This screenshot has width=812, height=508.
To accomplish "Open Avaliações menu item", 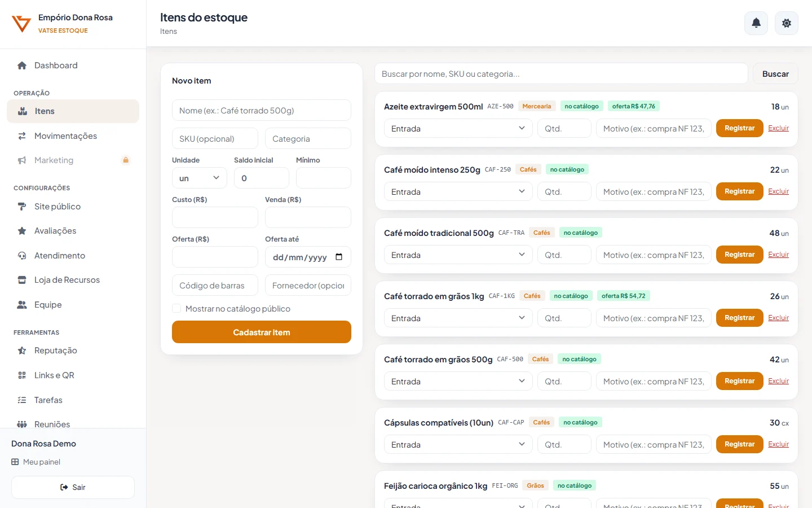I will pos(73,231).
